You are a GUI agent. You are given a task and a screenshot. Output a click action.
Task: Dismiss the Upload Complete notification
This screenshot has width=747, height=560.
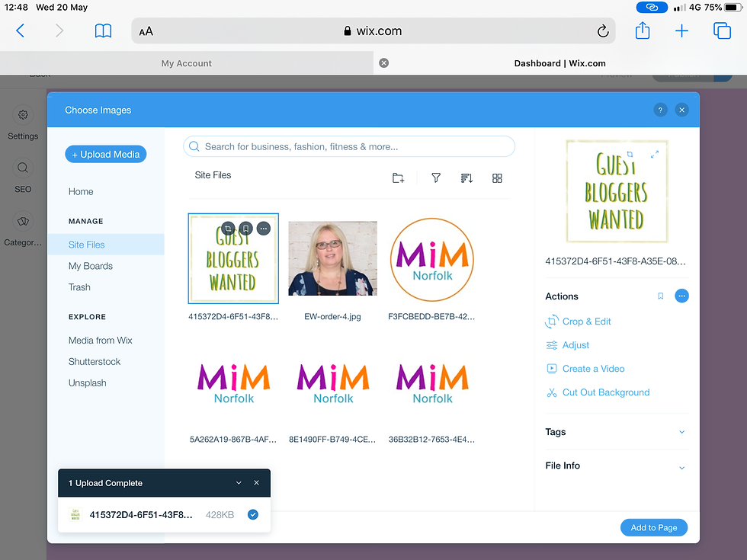(256, 483)
